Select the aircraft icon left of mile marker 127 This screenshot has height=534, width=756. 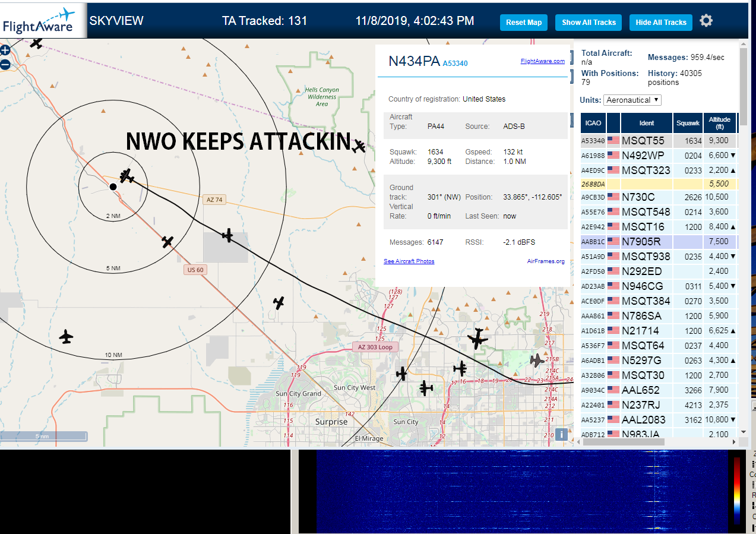(x=279, y=303)
